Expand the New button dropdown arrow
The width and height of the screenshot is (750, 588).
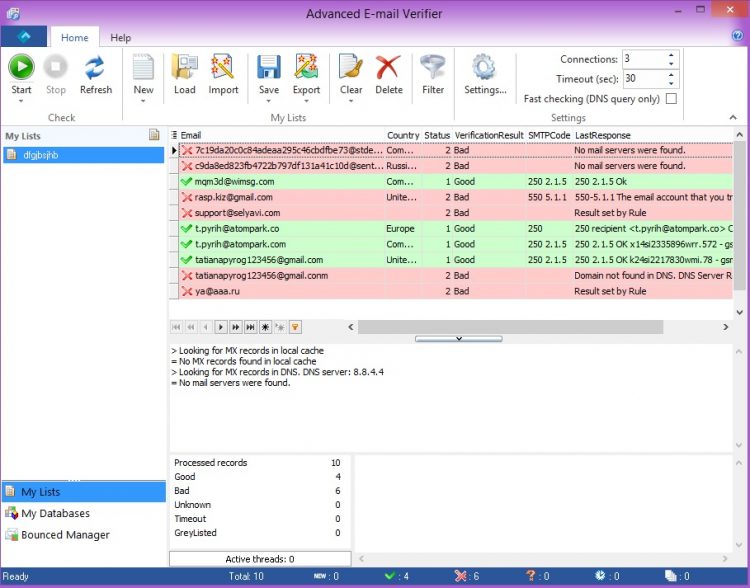(x=143, y=101)
